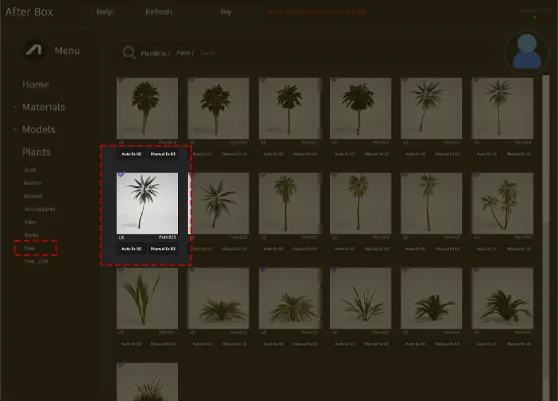Click the PlantBox breadcrumb
Image resolution: width=558 pixels, height=401 pixels.
coord(155,53)
